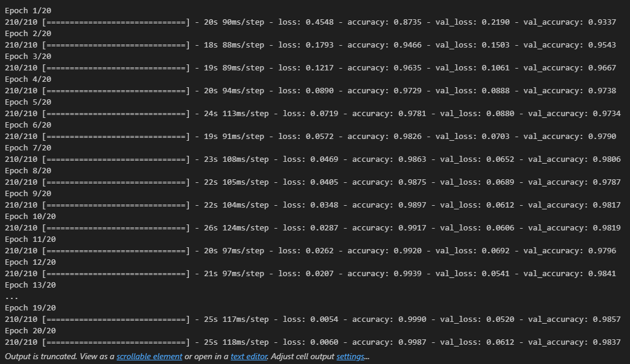Select the 'Epoch 4/20' line

28,79
